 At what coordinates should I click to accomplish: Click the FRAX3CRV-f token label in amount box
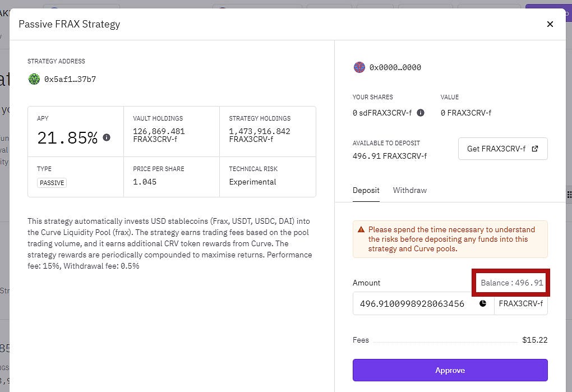[521, 303]
